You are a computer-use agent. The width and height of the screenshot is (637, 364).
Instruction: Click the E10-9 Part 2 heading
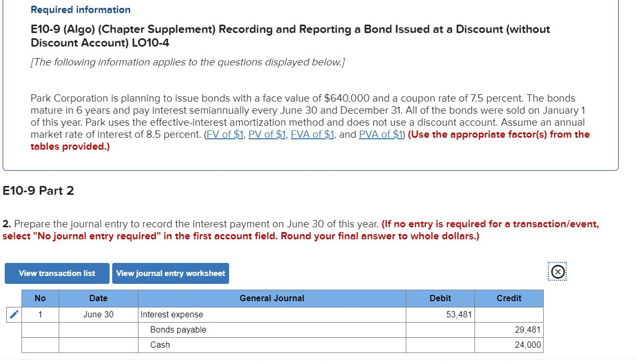click(39, 191)
